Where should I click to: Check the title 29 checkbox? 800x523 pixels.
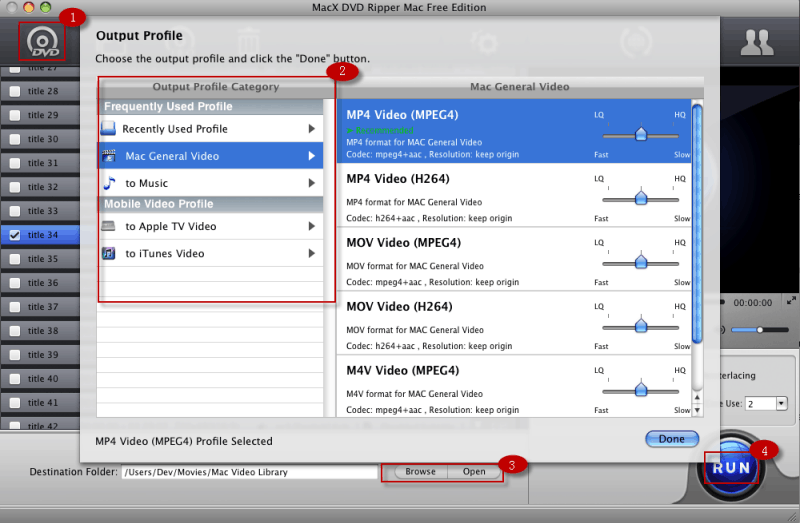[x=15, y=115]
